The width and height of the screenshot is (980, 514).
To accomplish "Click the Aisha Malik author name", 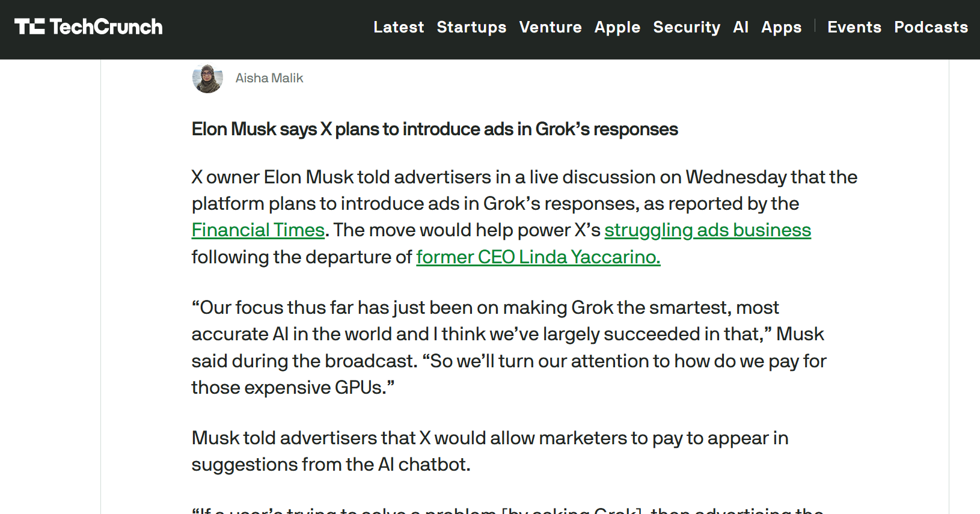I will [x=269, y=78].
